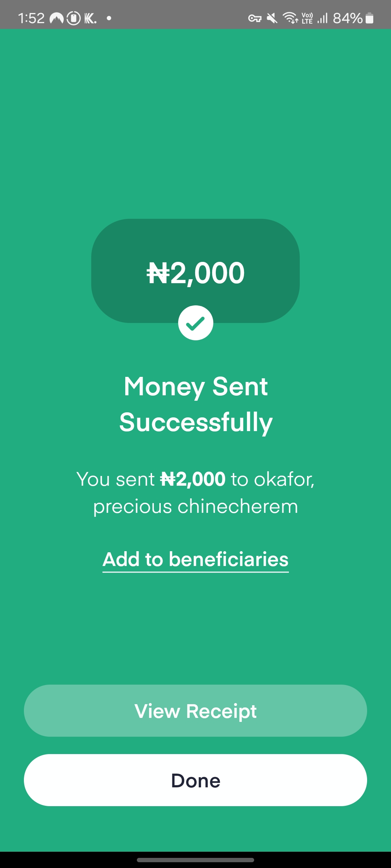This screenshot has height=868, width=391.
Task: Tap the VPN key status icon
Action: pyautogui.click(x=255, y=18)
